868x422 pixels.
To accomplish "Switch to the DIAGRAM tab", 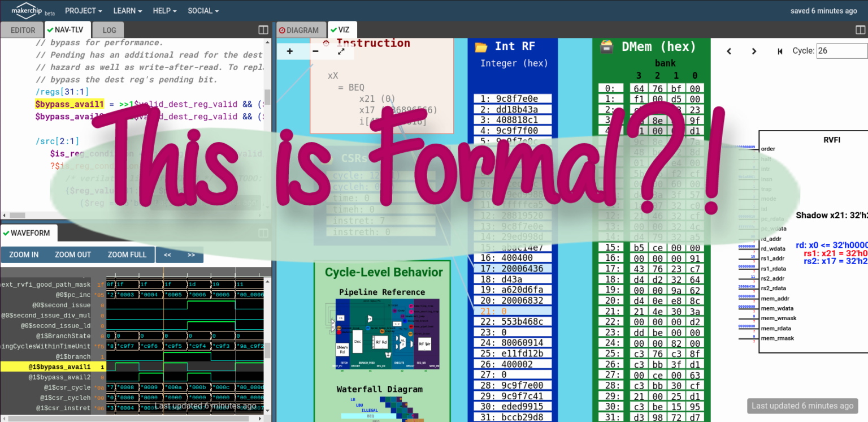I will click(x=301, y=30).
